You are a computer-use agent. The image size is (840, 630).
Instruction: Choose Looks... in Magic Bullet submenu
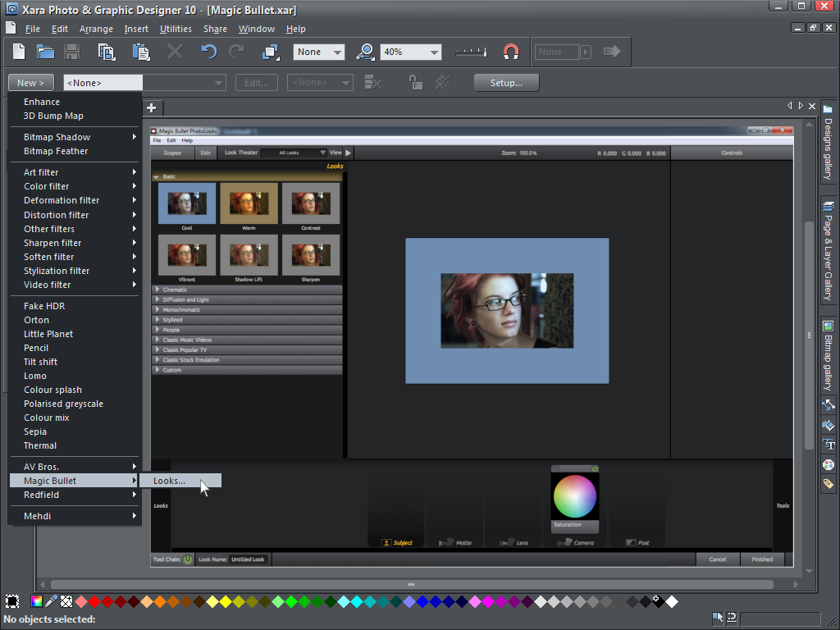pos(180,481)
